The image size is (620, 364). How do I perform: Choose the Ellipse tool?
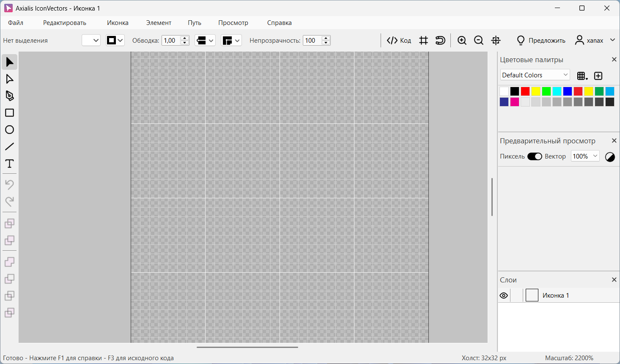click(9, 130)
